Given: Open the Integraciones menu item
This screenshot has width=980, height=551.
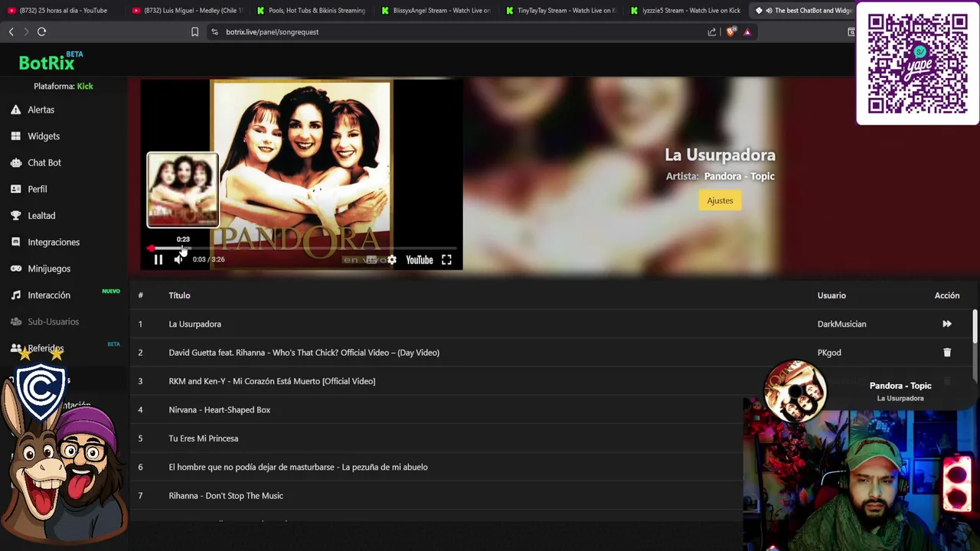Looking at the screenshot, I should (54, 242).
